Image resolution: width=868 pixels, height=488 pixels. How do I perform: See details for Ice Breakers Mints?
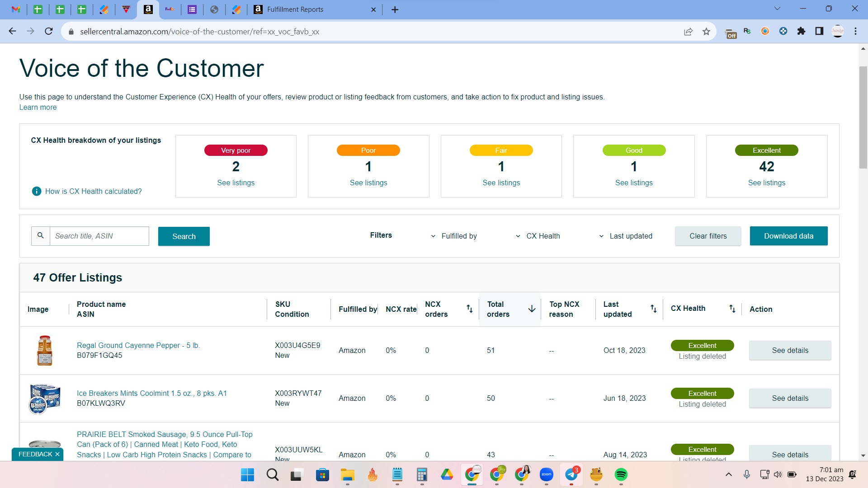(x=790, y=398)
